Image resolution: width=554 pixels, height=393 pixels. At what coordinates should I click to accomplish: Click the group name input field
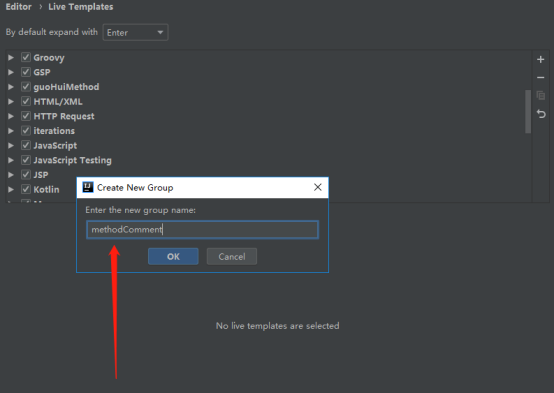[202, 230]
